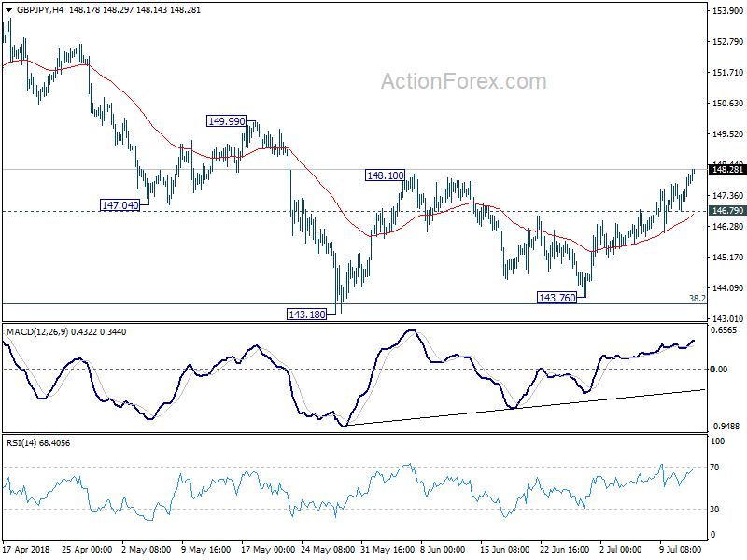Click the 17 Apr 2018 date label
This screenshot has width=747, height=560.
click(27, 549)
